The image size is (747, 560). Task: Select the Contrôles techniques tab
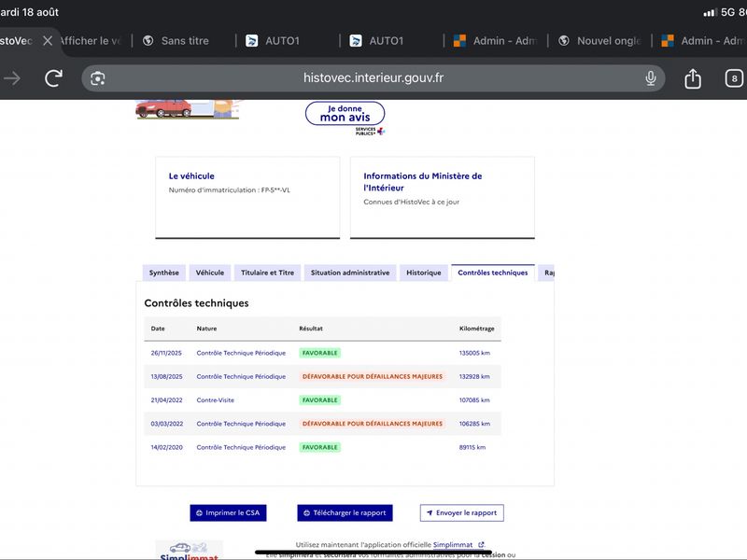pyautogui.click(x=493, y=273)
